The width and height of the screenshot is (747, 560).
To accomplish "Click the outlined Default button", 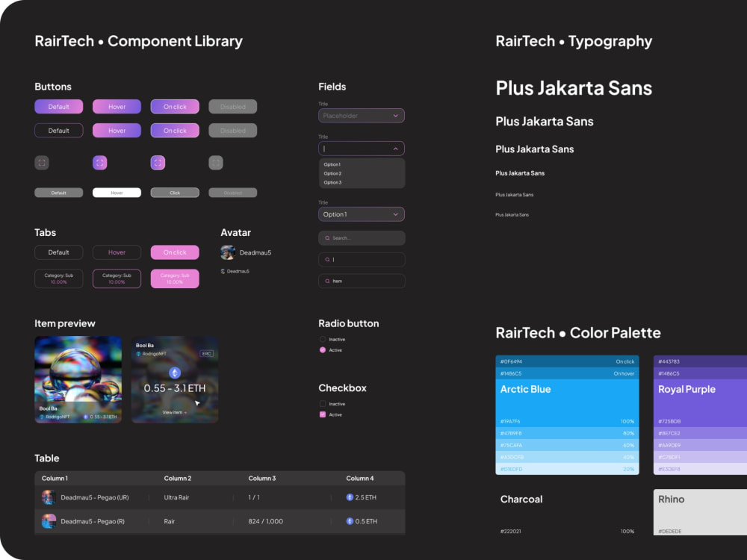I will (x=58, y=131).
